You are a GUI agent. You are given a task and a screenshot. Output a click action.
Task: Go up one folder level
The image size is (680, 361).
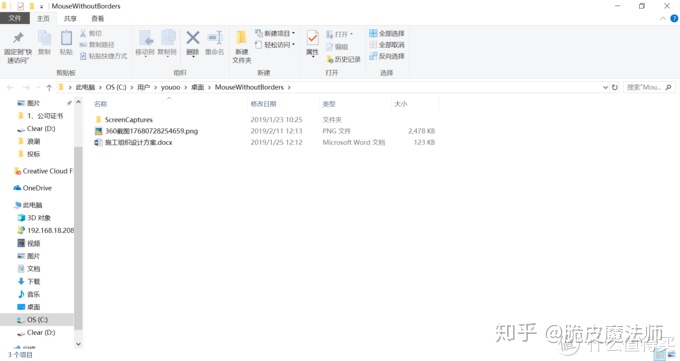click(49, 88)
